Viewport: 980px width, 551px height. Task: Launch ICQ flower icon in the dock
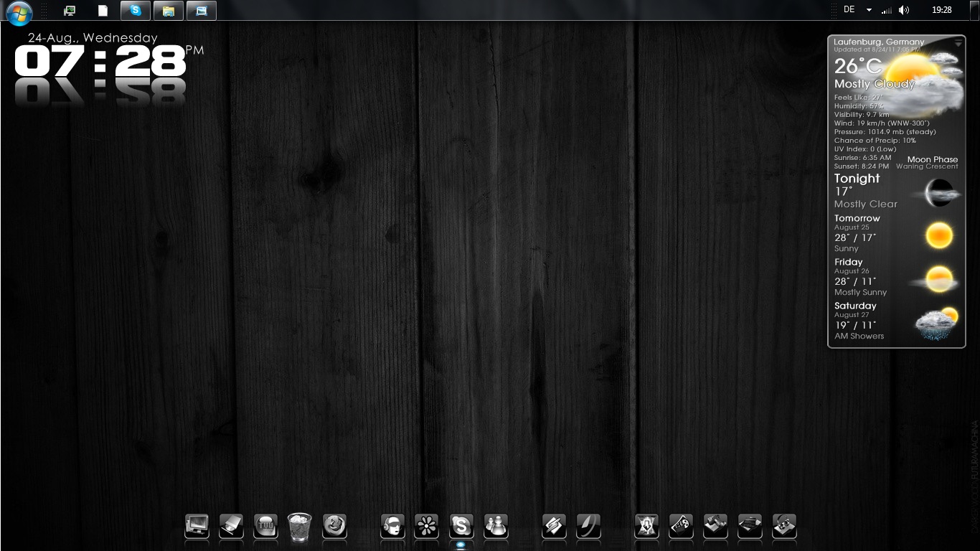(427, 526)
